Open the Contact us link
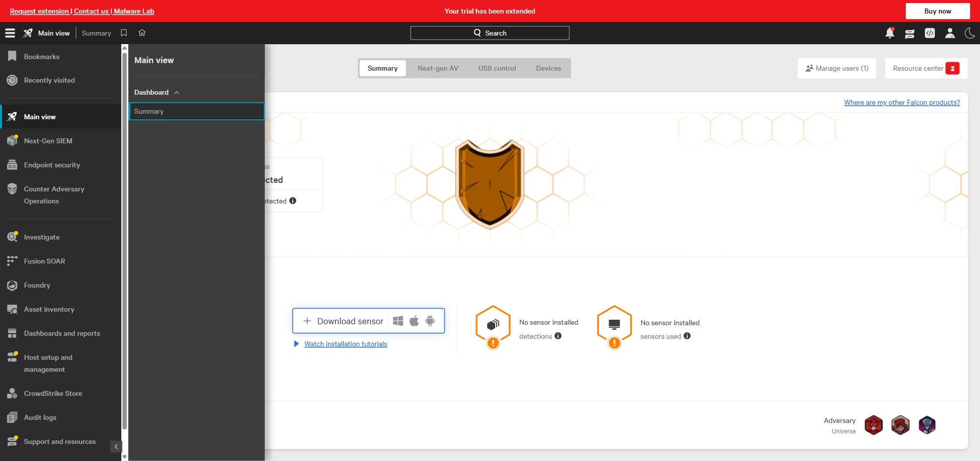The height and width of the screenshot is (461, 980). (91, 11)
